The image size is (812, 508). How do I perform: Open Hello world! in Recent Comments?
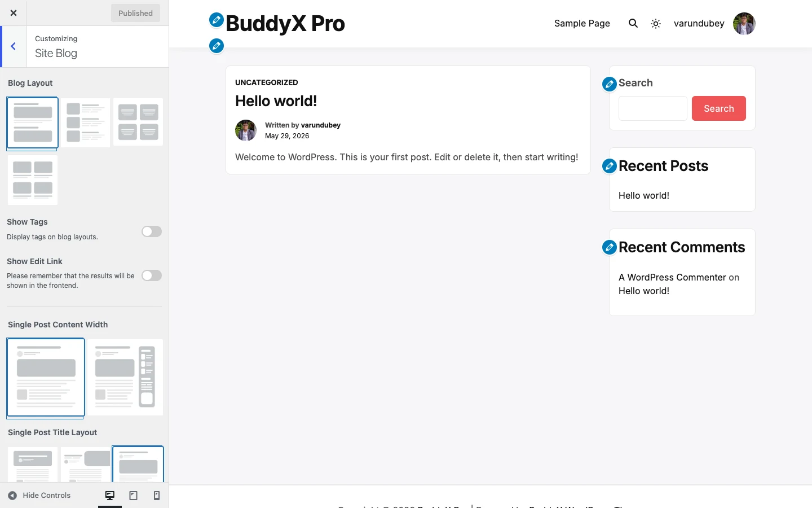pyautogui.click(x=644, y=291)
